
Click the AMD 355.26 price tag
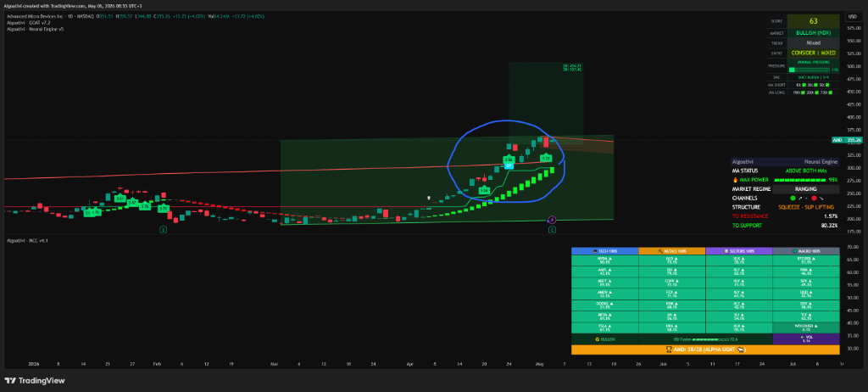[847, 140]
